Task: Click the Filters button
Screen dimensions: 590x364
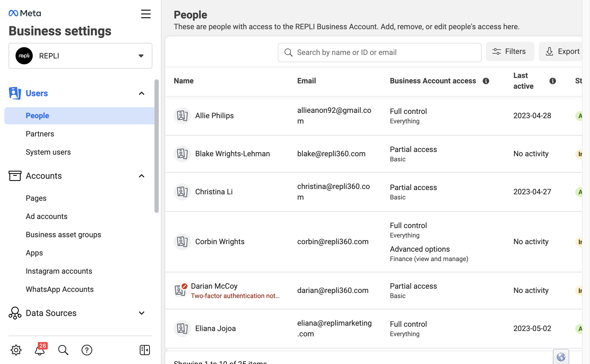Action: (510, 51)
